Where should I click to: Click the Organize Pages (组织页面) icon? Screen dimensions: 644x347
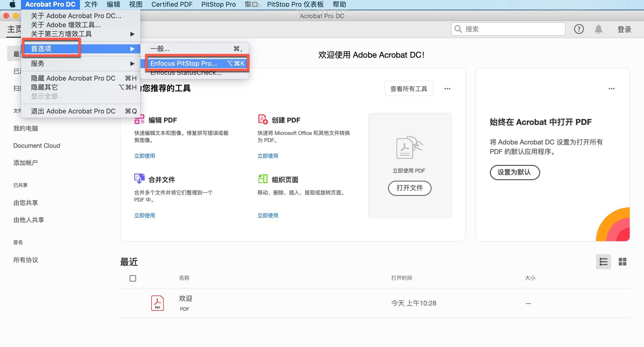point(263,179)
